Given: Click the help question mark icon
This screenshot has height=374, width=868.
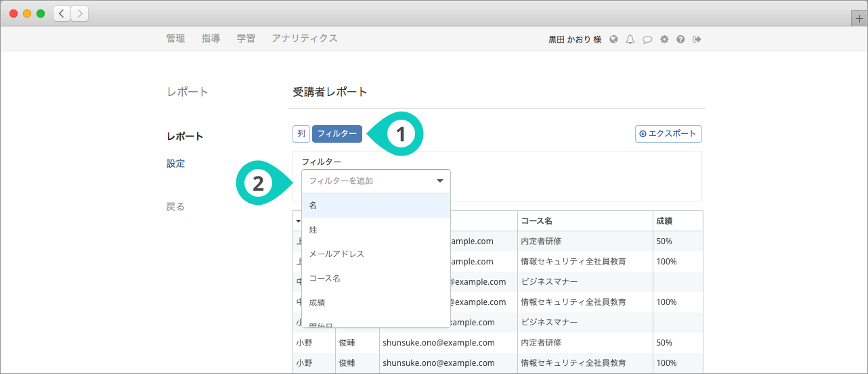Looking at the screenshot, I should click(x=680, y=39).
